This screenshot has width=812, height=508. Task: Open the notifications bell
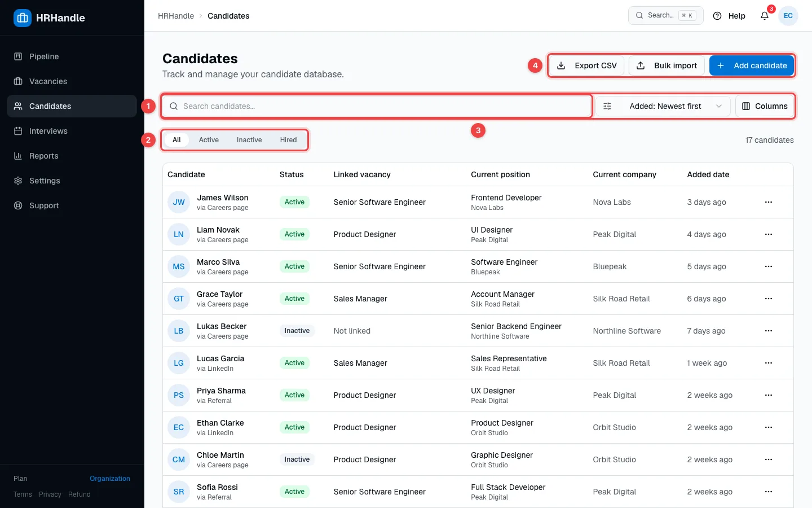pos(765,16)
